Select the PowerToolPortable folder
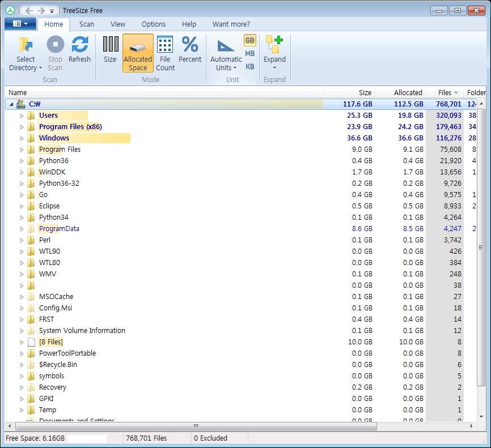The height and width of the screenshot is (448, 491). click(67, 353)
